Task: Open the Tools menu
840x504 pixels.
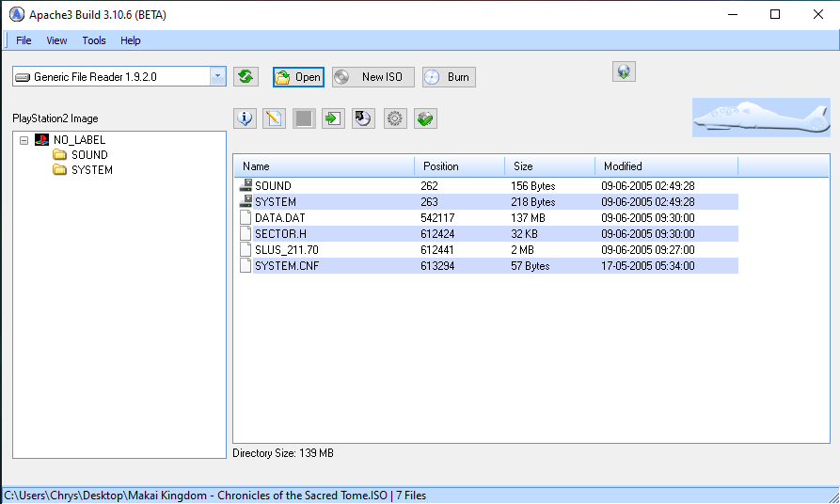Action: point(94,40)
